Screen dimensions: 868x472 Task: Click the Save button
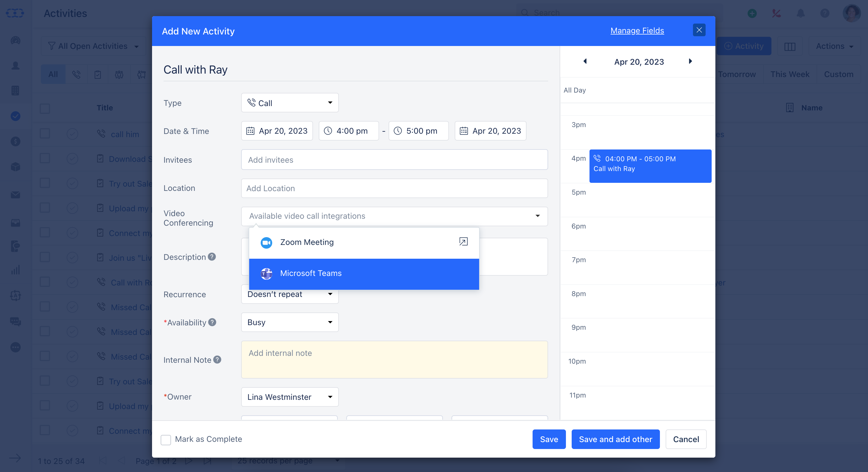click(549, 439)
